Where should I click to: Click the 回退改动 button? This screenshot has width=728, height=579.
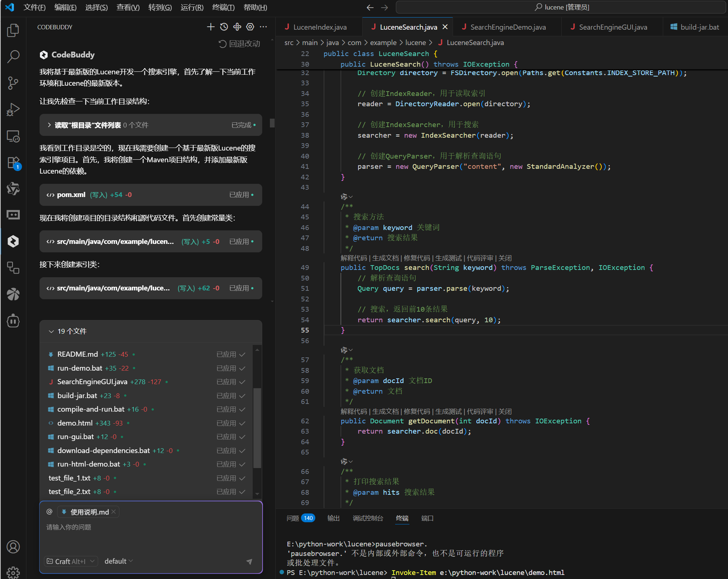(239, 44)
